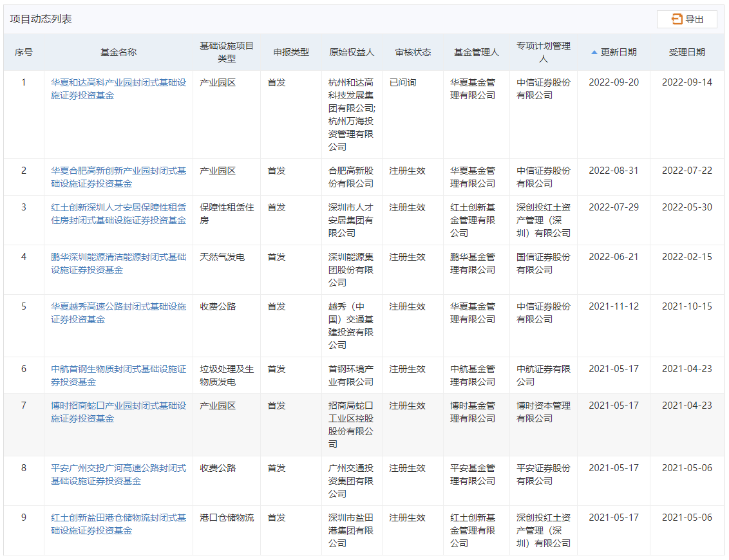
Task: Click the export icon beside 导出
Action: point(677,19)
